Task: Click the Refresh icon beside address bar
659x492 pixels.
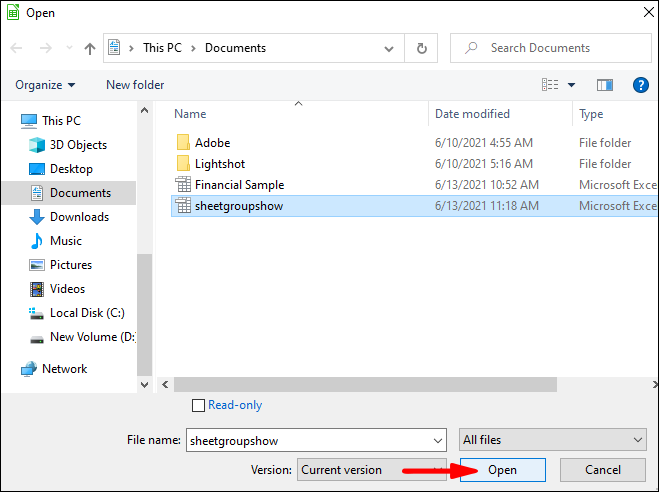Action: [422, 48]
